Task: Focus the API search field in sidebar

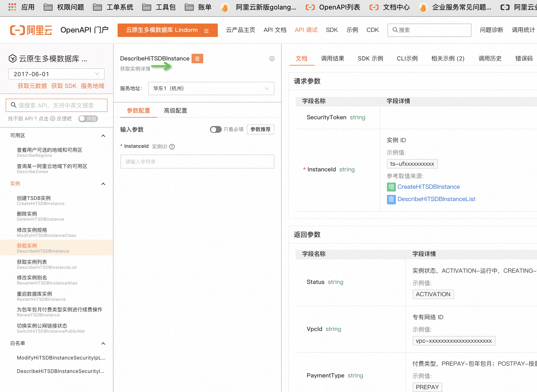Action: coord(57,105)
